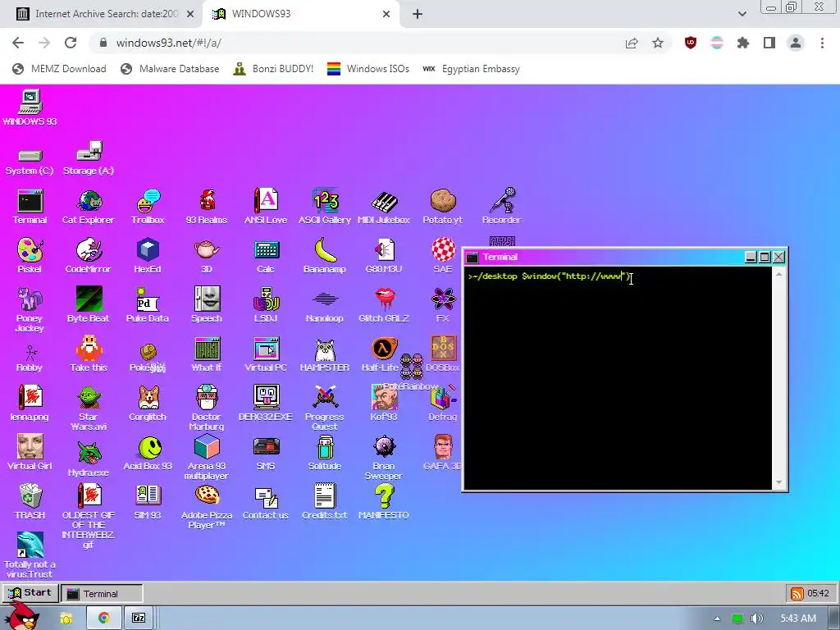This screenshot has height=630, width=840.
Task: Open the uBlock Origin extension icon
Action: (x=691, y=43)
